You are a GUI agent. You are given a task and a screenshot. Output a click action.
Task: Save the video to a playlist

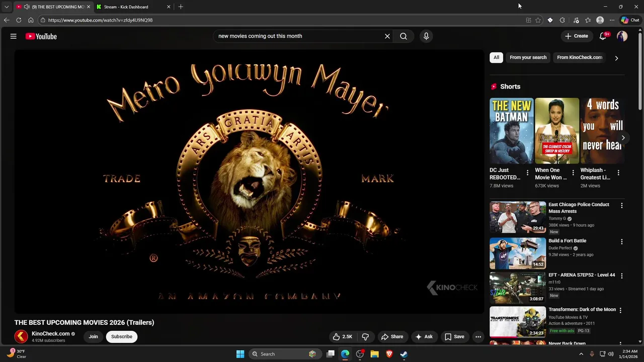click(454, 337)
